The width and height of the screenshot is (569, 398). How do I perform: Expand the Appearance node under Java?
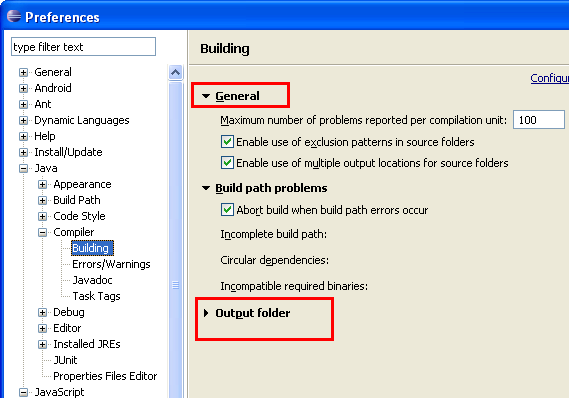point(42,184)
